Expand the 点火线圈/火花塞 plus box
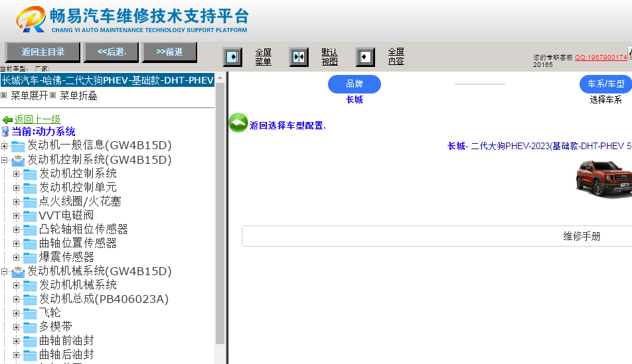632x364 pixels. [16, 202]
